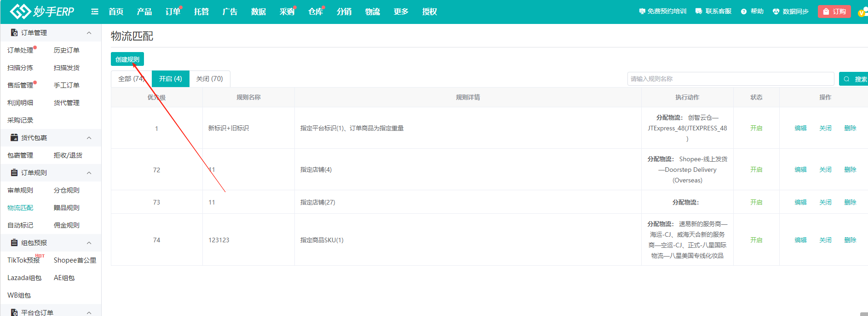Open the 数据 top menu
The width and height of the screenshot is (868, 316).
pyautogui.click(x=259, y=12)
